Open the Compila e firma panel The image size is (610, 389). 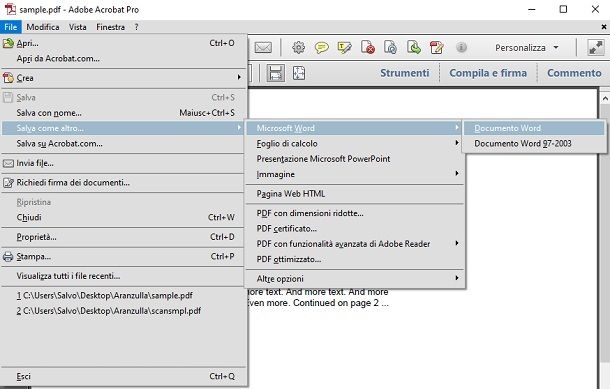(x=488, y=73)
